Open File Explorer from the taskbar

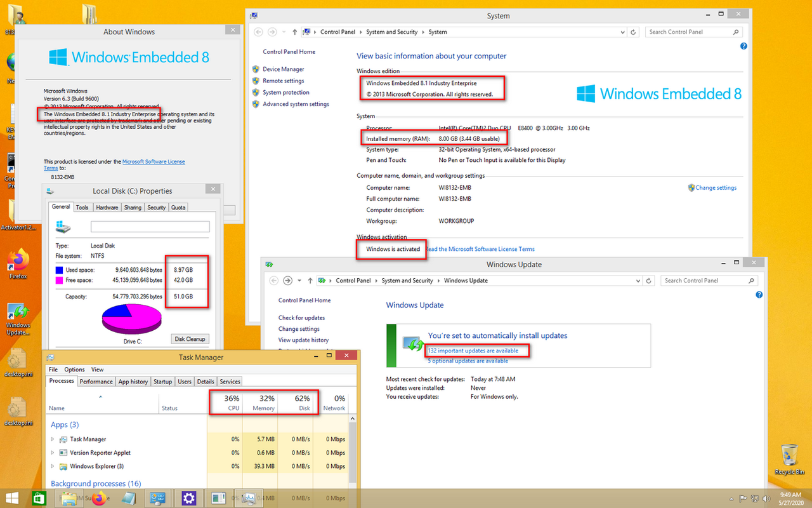[69, 498]
